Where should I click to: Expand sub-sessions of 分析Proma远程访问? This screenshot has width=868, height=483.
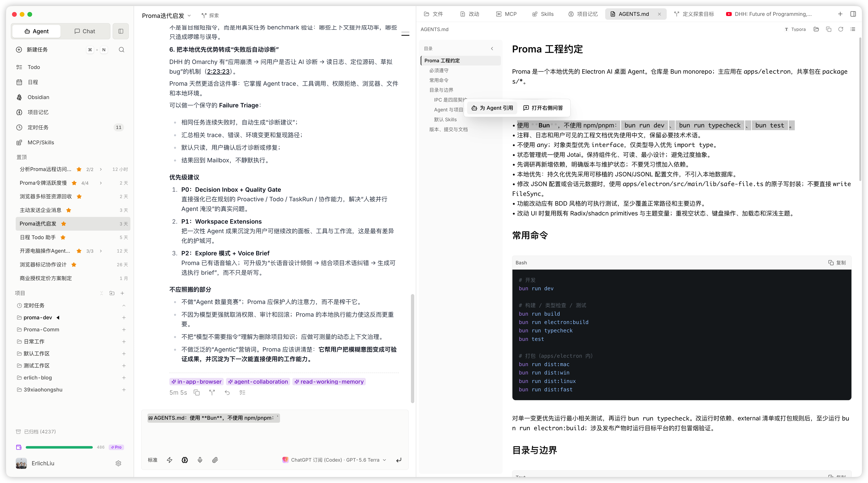[101, 169]
